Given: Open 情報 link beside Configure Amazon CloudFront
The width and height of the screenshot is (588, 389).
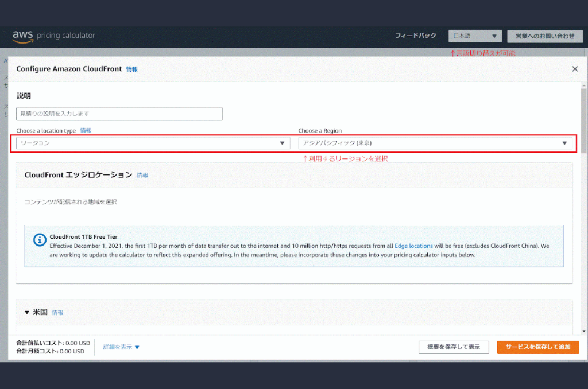Looking at the screenshot, I should point(132,69).
